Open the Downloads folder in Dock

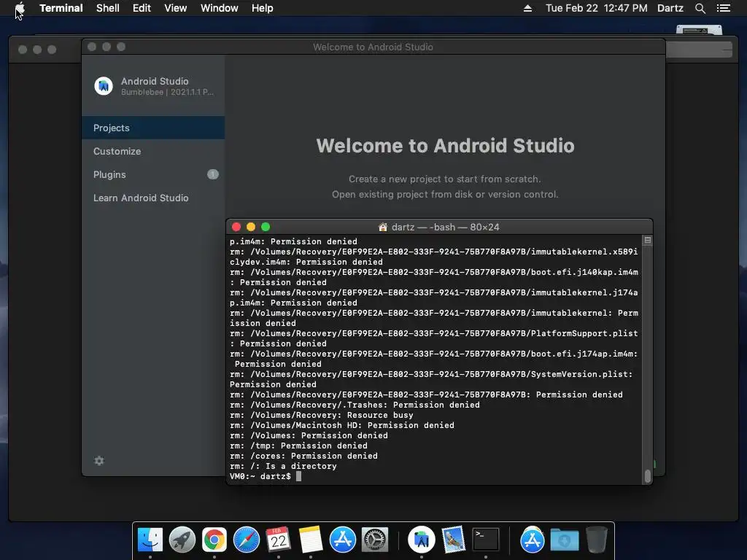[565, 540]
